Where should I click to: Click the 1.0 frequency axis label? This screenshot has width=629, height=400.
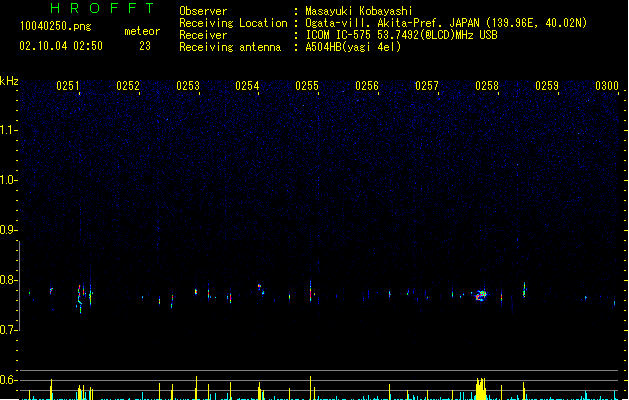tap(8, 180)
